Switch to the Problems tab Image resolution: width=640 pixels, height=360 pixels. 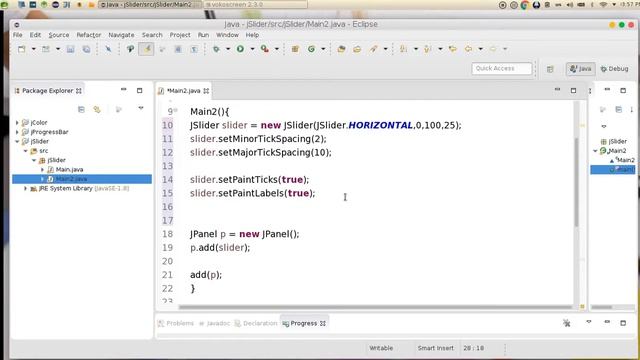176,323
